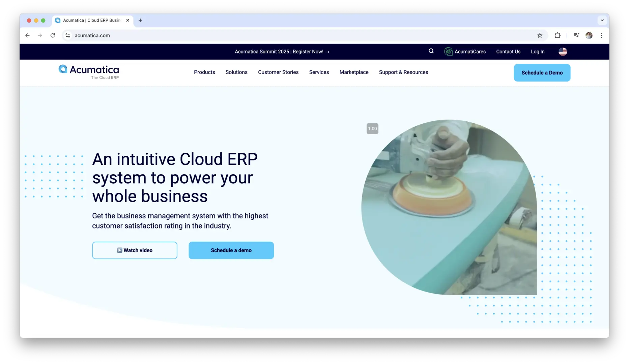The image size is (629, 364).
Task: Click the Log In link
Action: (x=538, y=52)
